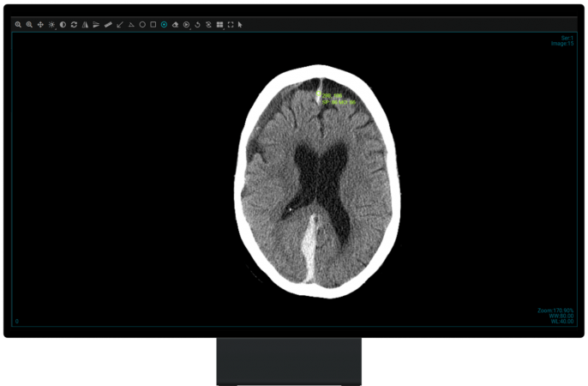Screen dimensions: 588x386
Task: Open the window level brightness tool
Action: click(51, 25)
